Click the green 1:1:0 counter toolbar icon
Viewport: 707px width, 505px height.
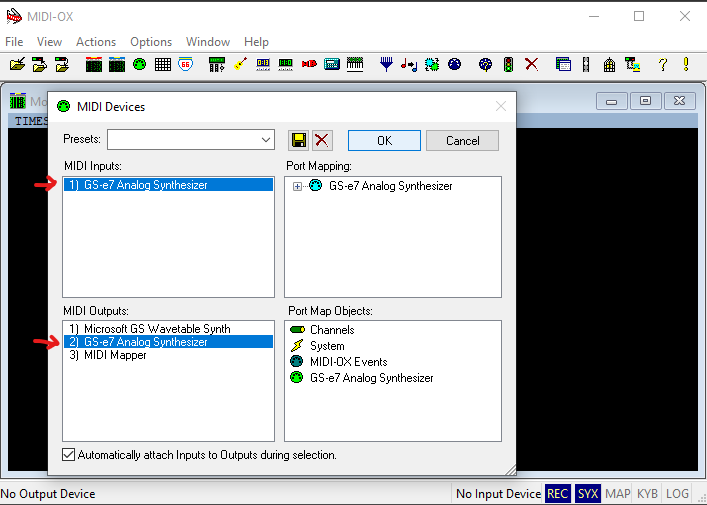tap(285, 64)
